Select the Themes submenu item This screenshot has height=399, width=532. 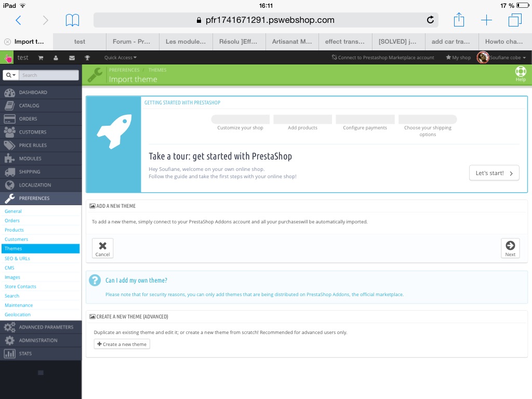41,249
